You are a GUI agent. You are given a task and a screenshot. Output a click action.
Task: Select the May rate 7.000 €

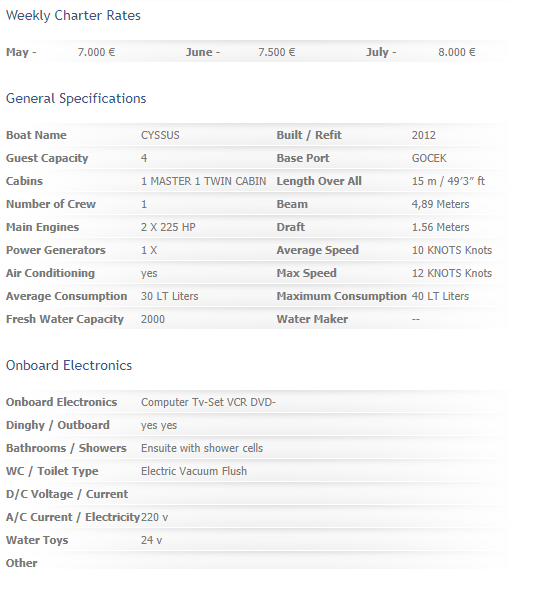pos(96,52)
